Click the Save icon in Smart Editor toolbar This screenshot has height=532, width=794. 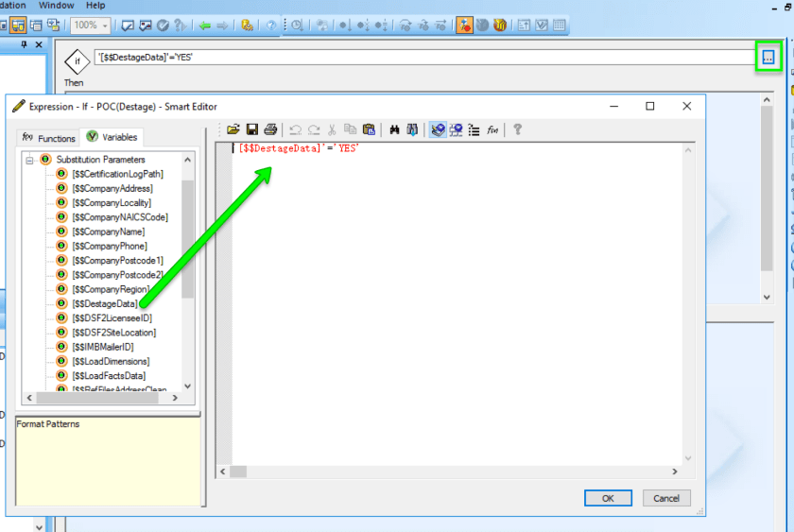[252, 129]
